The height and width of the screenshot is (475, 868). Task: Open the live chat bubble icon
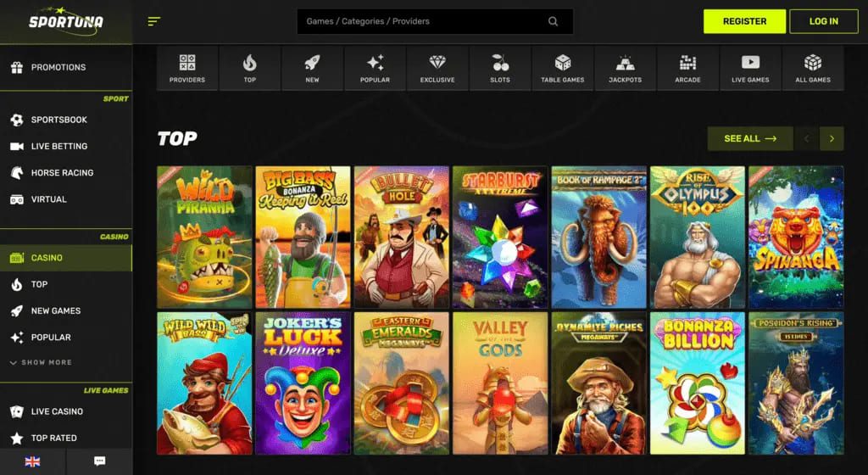(100, 461)
